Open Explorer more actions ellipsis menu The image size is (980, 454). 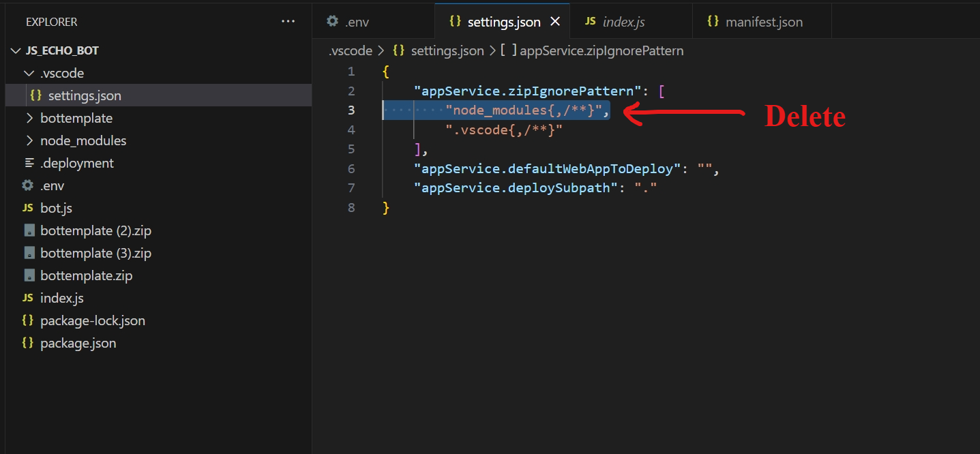click(x=288, y=22)
